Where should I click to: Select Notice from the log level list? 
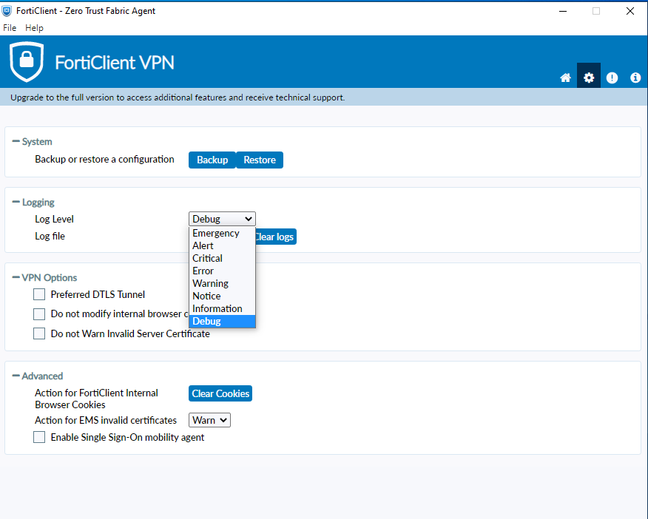pos(222,296)
